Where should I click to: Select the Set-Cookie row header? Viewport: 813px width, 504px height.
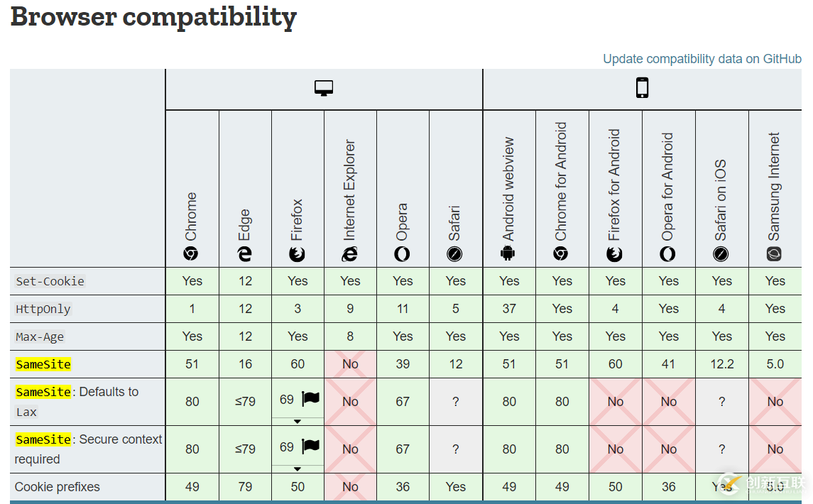(50, 281)
